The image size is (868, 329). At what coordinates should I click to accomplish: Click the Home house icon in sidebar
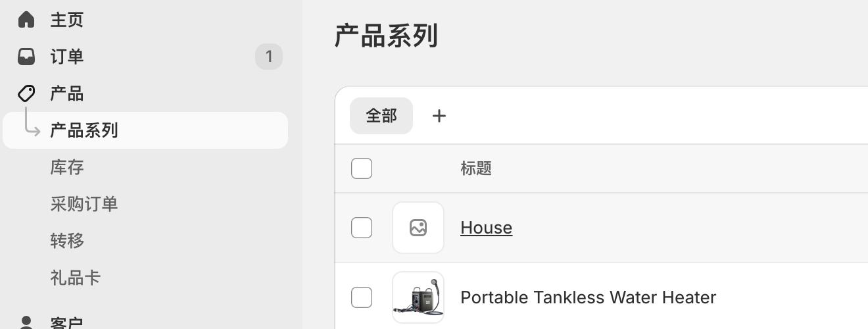point(26,19)
